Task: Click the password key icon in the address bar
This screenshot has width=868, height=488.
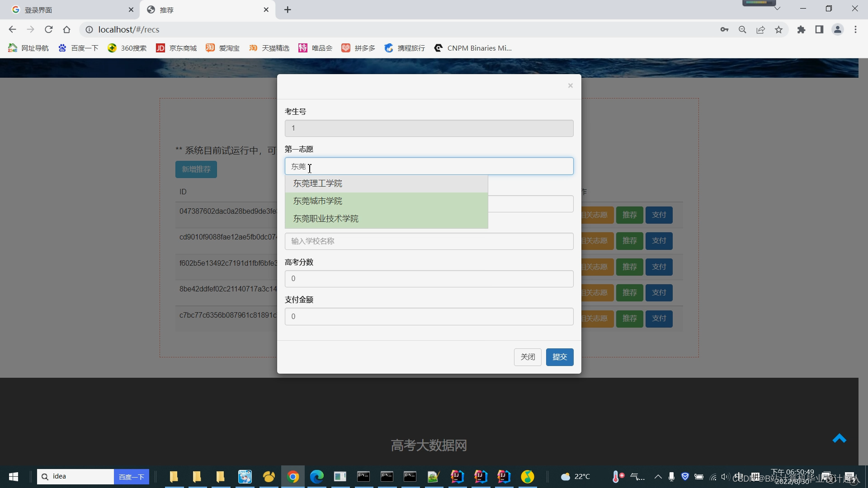Action: (x=724, y=29)
